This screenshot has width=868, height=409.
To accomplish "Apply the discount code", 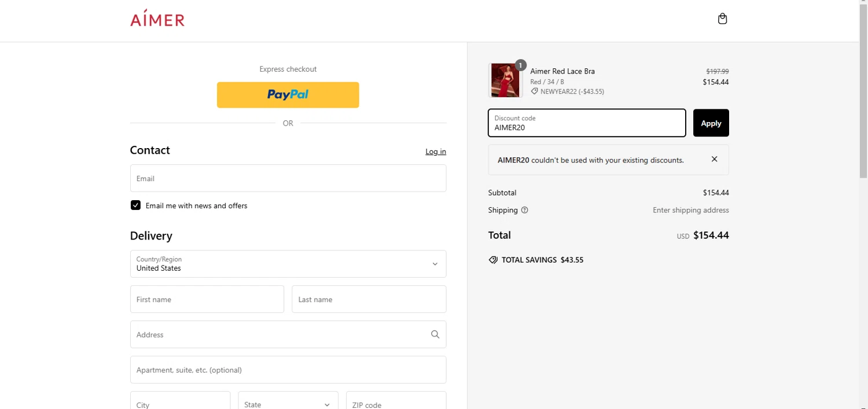I will (x=711, y=123).
